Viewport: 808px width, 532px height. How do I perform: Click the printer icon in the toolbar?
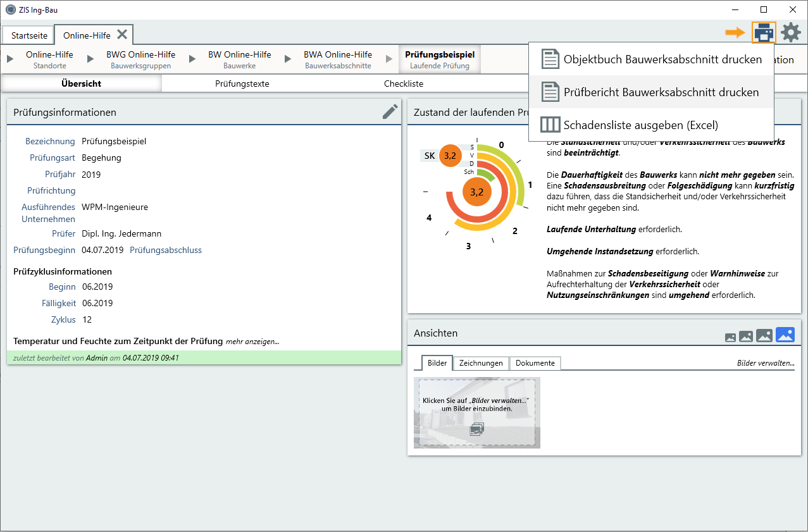[x=764, y=32]
